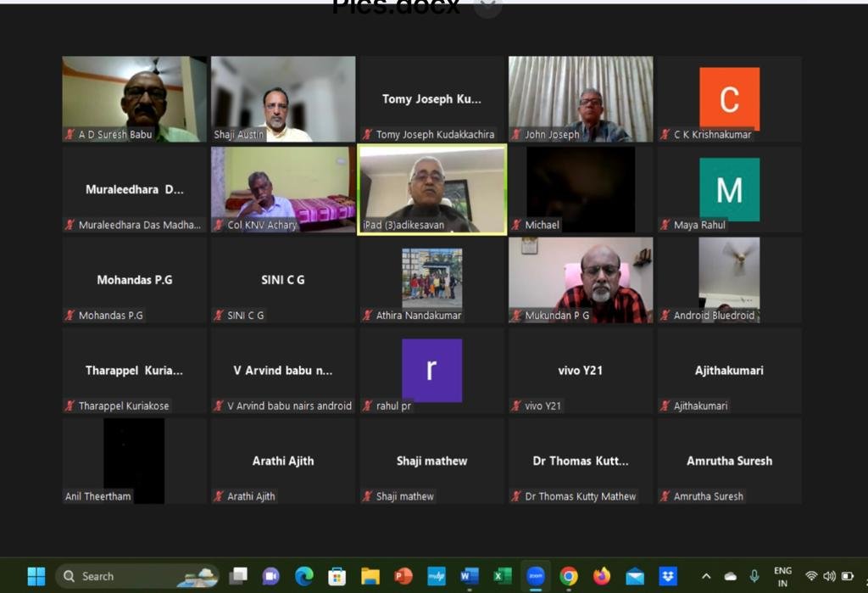Open PowerPoint taskbar icon
The height and width of the screenshot is (593, 868).
(403, 576)
